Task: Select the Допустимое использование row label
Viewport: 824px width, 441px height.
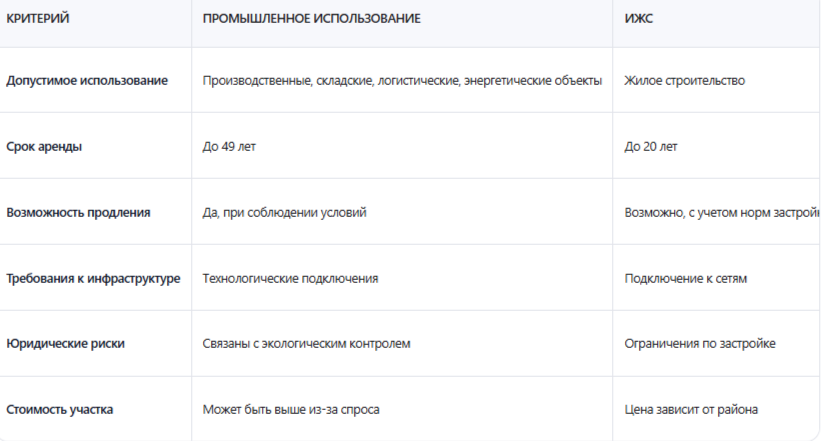Action: (87, 81)
